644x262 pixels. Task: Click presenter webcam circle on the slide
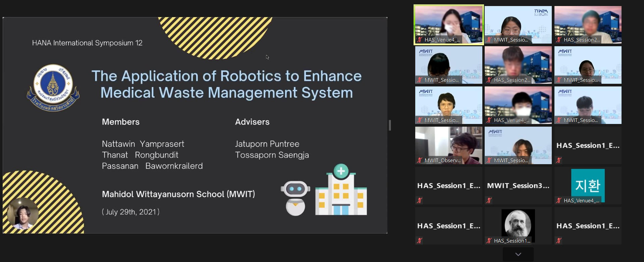pyautogui.click(x=23, y=213)
